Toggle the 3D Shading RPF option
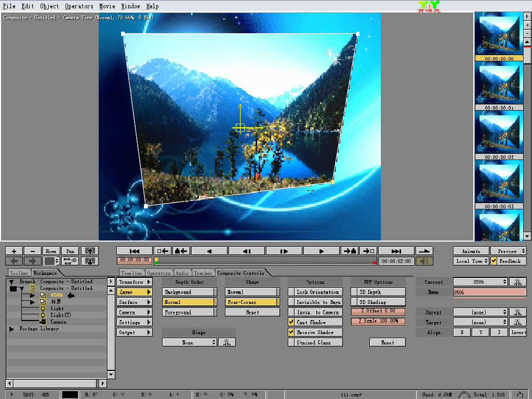This screenshot has width=532, height=399. pyautogui.click(x=354, y=302)
